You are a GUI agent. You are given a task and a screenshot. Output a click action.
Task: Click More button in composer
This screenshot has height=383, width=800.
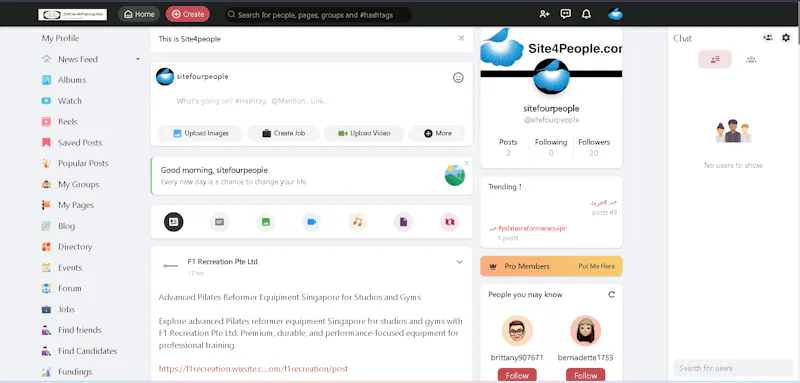tap(437, 133)
